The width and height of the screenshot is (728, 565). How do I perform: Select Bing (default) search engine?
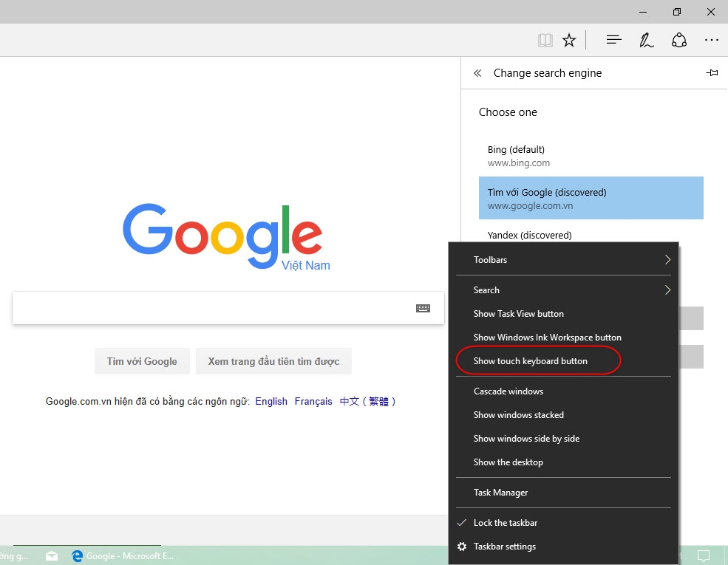coord(591,156)
